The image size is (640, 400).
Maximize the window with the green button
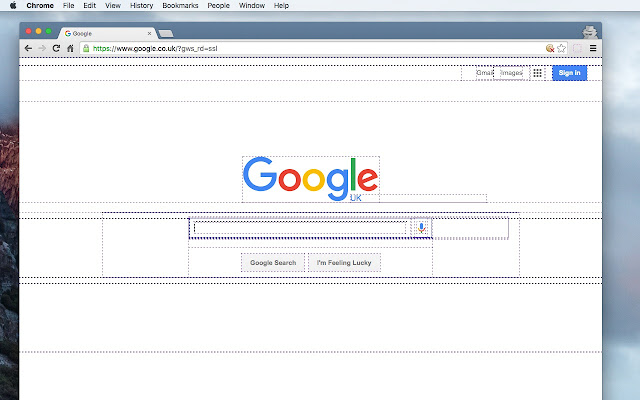point(49,31)
